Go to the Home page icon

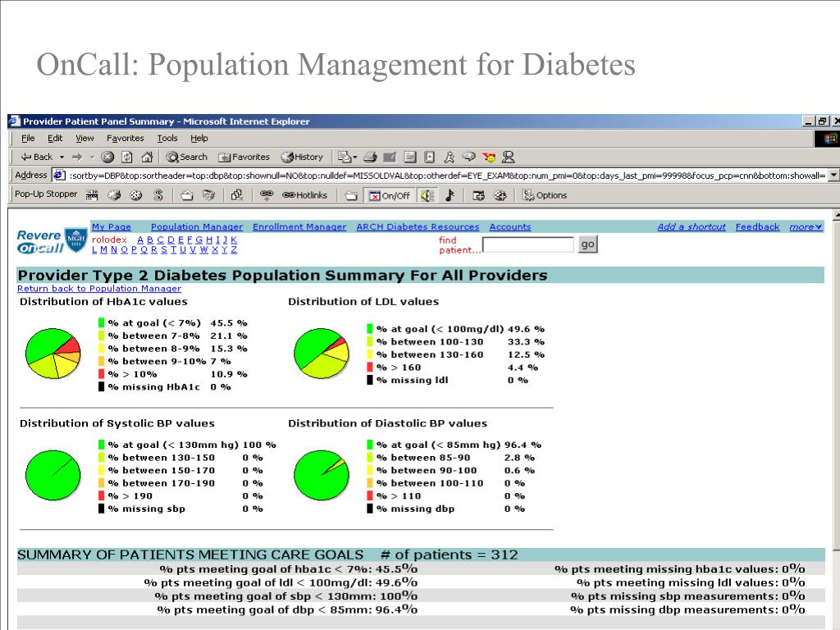click(147, 157)
